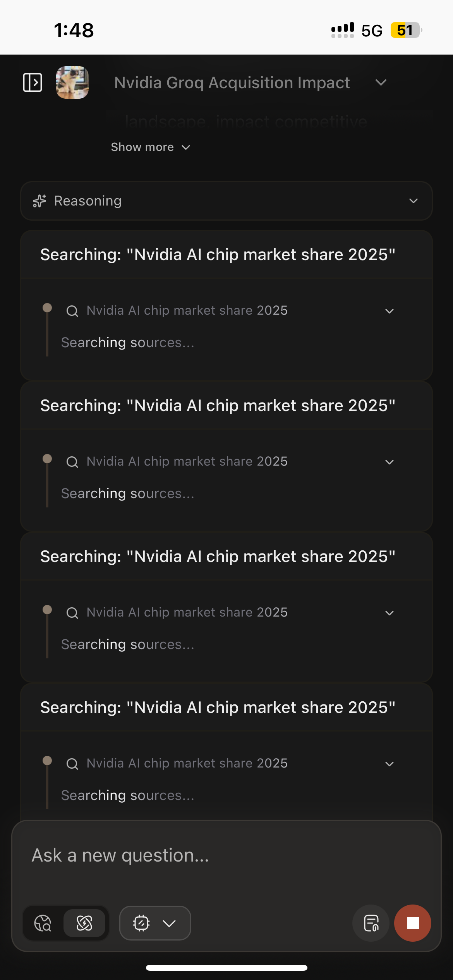453x980 pixels.
Task: Expand the first search result chevron
Action: coord(390,311)
